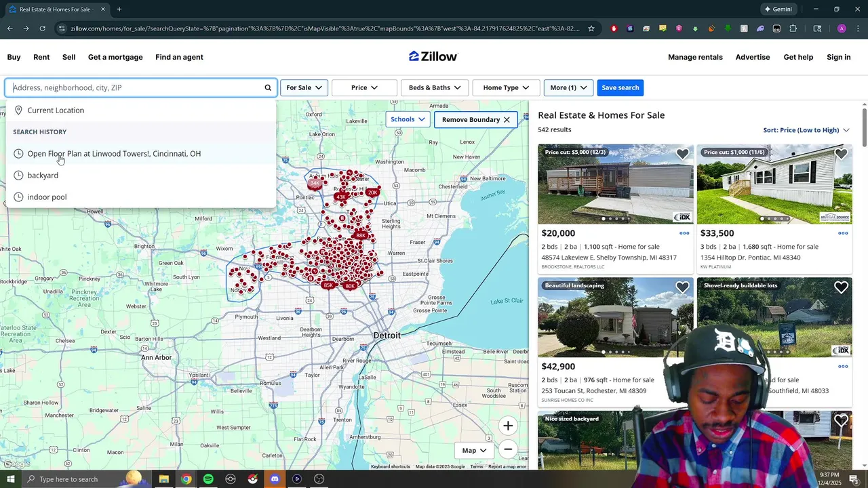
Task: Choose the Open Floor Plan at Linwood Towers history entry
Action: [x=141, y=153]
